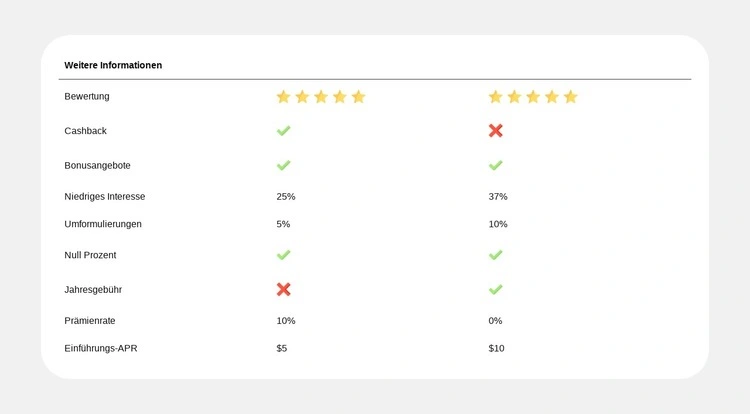Click the Jahresgebühr red cross icon

[x=284, y=289]
